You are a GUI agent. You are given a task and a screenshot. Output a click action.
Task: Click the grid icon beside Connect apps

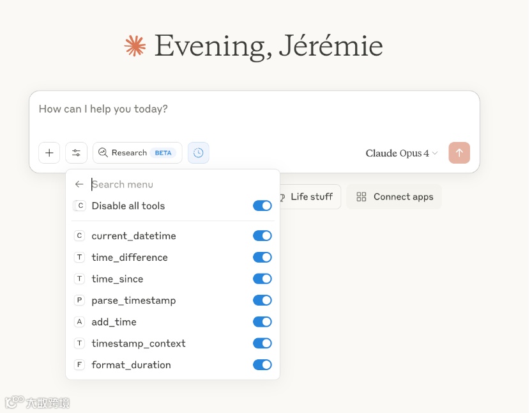click(361, 197)
